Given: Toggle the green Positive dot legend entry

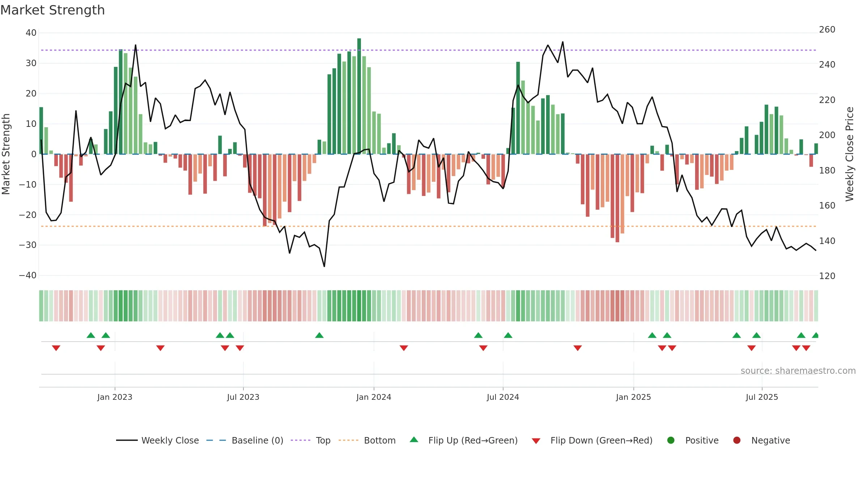Looking at the screenshot, I should pyautogui.click(x=693, y=440).
